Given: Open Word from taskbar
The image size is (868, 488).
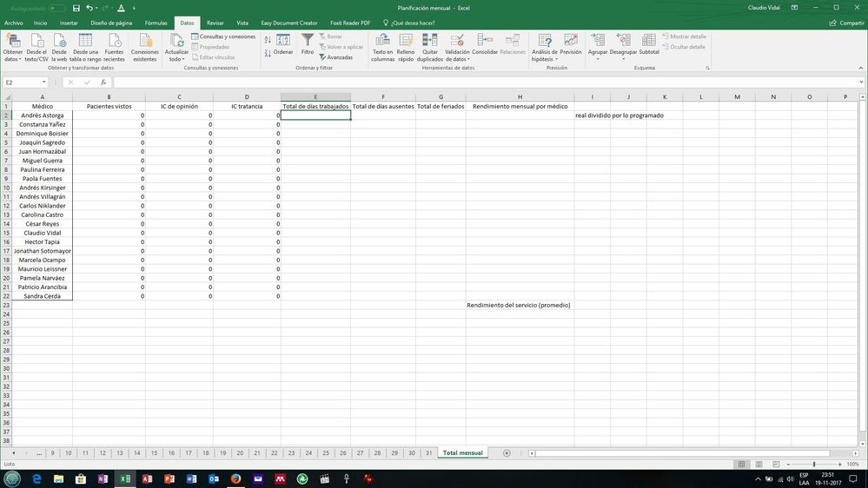Looking at the screenshot, I should (191, 478).
